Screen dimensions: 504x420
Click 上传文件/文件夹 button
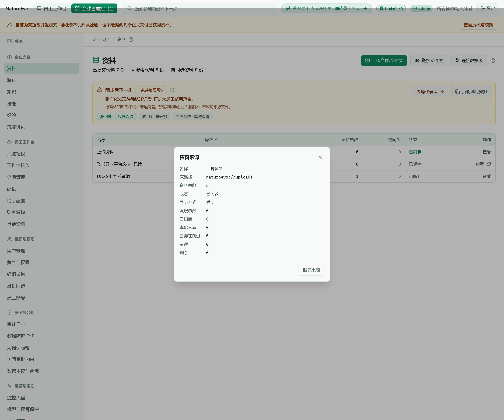click(x=384, y=61)
